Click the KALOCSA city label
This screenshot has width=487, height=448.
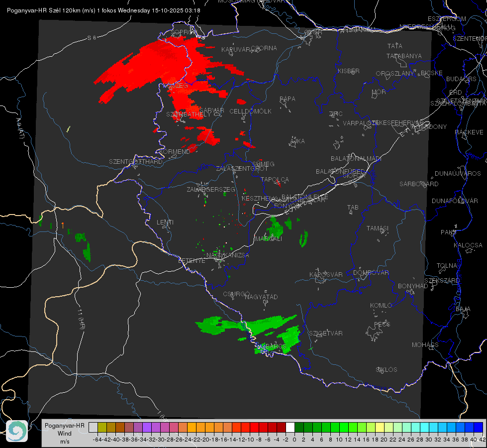point(468,245)
